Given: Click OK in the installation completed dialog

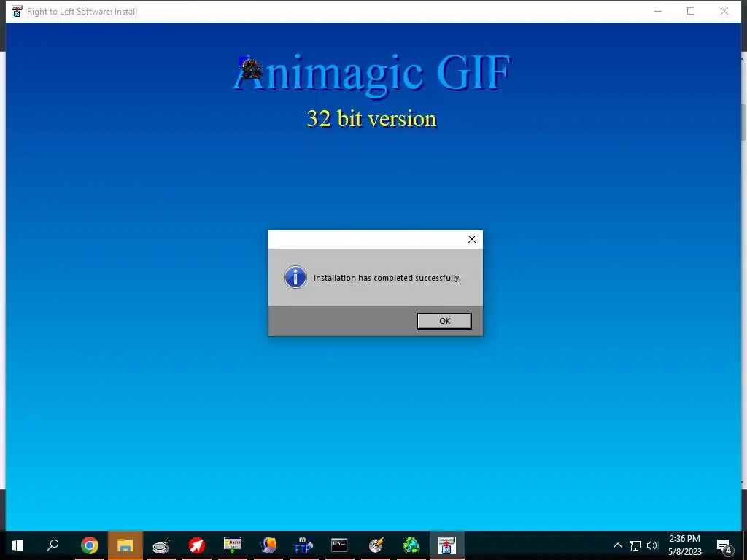Looking at the screenshot, I should pyautogui.click(x=444, y=321).
